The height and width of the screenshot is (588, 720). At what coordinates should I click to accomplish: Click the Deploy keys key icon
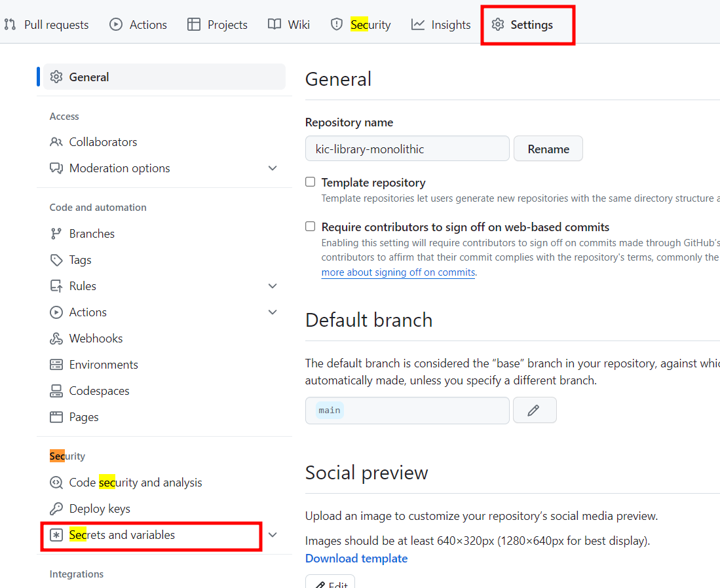click(x=56, y=509)
